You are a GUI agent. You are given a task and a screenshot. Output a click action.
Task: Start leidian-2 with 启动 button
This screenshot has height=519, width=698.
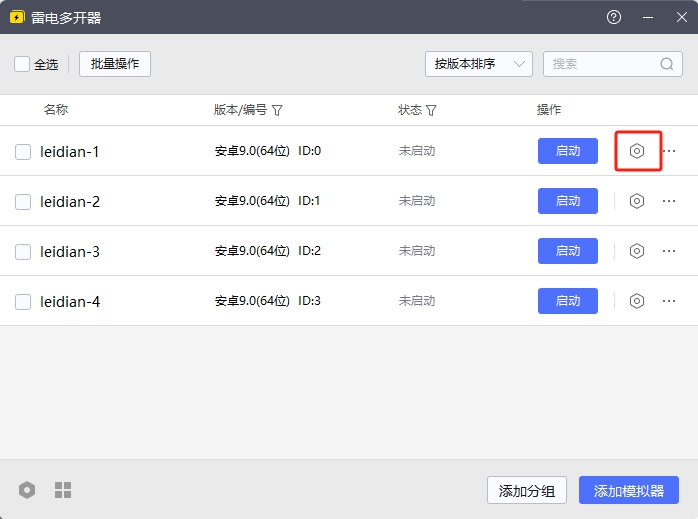tap(568, 201)
